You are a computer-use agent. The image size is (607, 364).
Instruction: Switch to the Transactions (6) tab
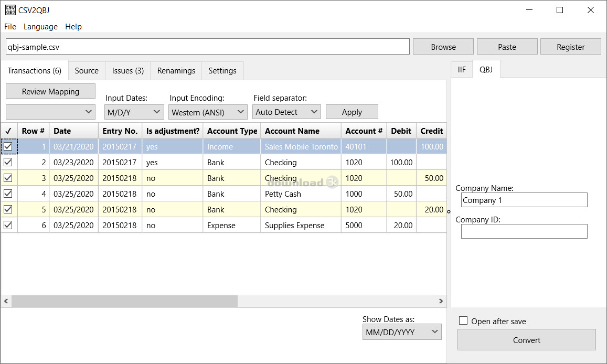coord(35,71)
